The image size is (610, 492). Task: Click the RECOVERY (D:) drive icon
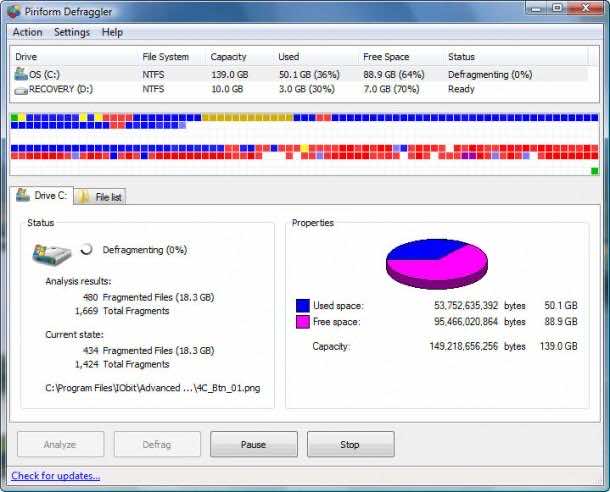[x=21, y=89]
